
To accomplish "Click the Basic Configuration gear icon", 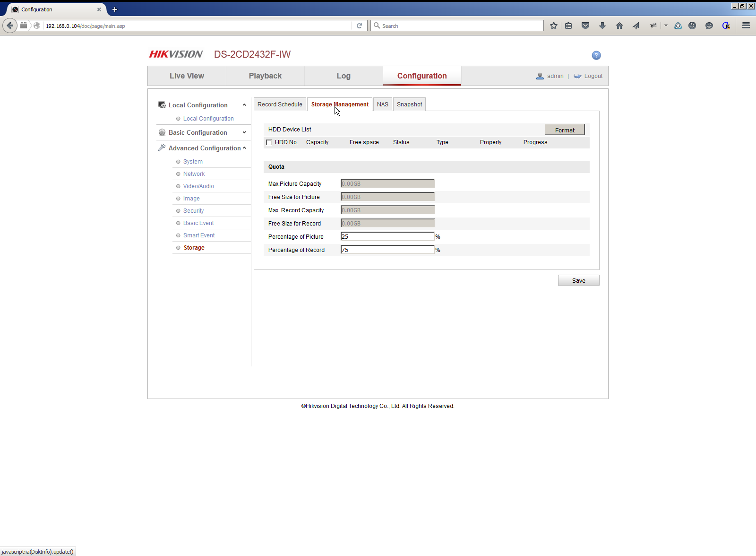I will (162, 132).
